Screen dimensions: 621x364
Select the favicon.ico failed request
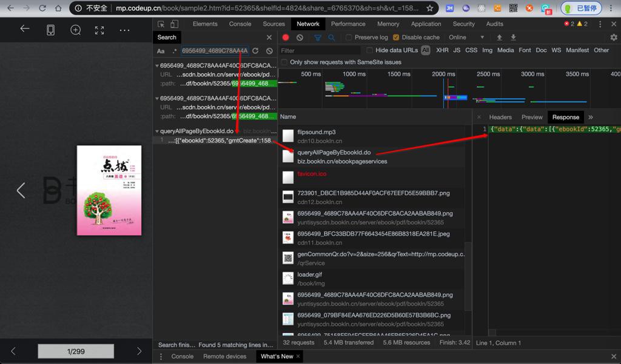pos(372,177)
